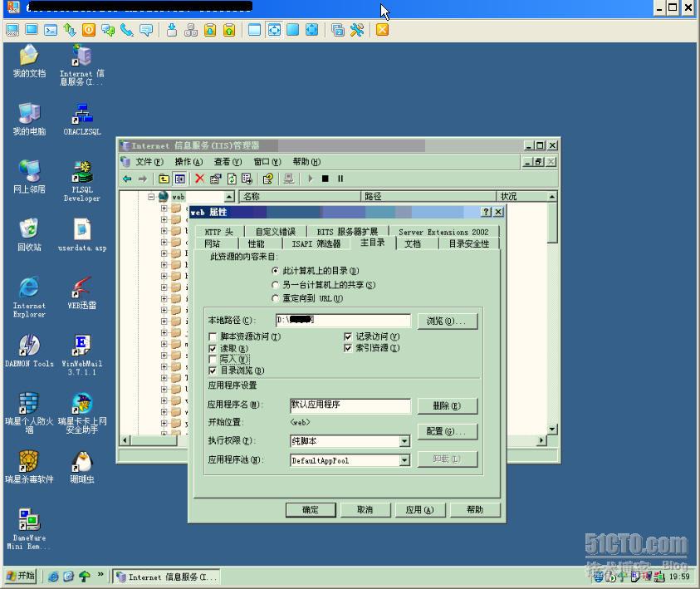
Task: Switch to the 自定义错误 tab
Action: pos(276,232)
